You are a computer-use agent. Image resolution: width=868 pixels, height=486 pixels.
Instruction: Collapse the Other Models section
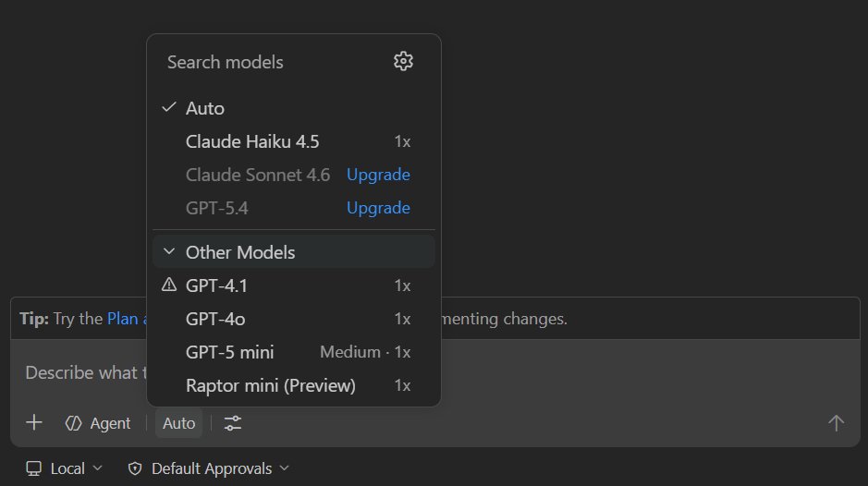click(x=293, y=252)
